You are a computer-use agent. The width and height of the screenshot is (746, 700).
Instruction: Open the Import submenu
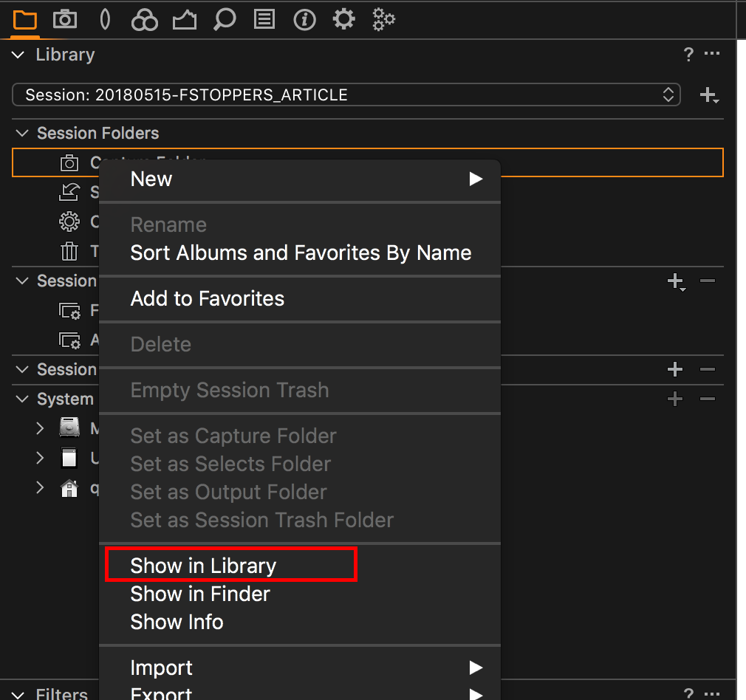pyautogui.click(x=300, y=668)
